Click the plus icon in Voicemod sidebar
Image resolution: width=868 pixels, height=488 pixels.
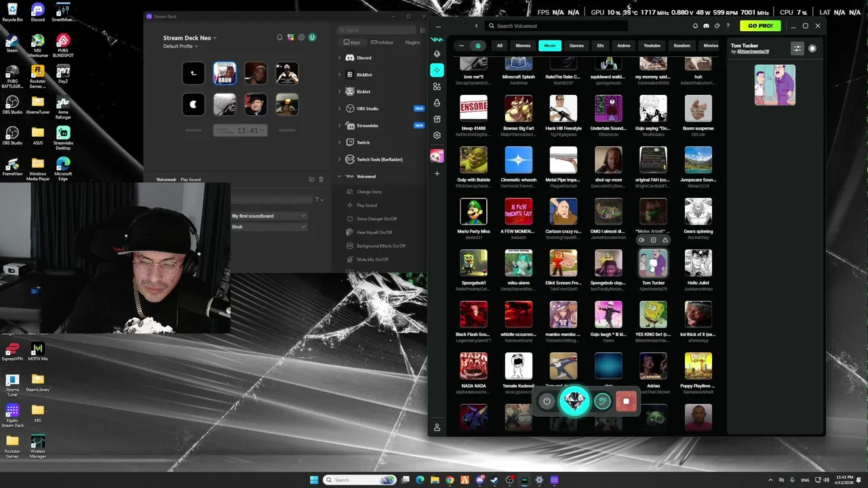[x=437, y=174]
